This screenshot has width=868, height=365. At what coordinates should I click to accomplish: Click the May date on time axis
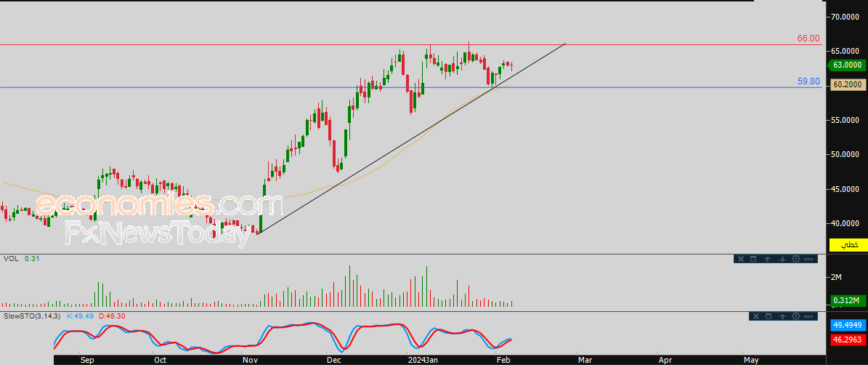[750, 360]
